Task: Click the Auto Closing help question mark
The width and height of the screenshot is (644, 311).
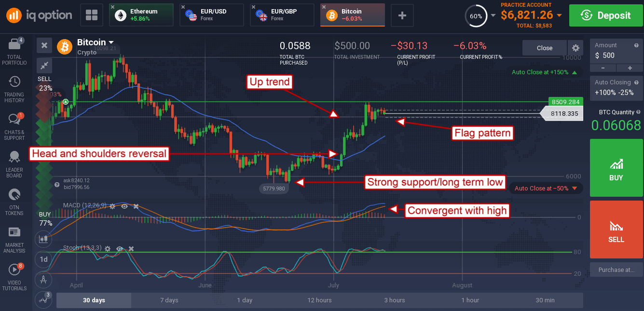Action: pos(637,82)
